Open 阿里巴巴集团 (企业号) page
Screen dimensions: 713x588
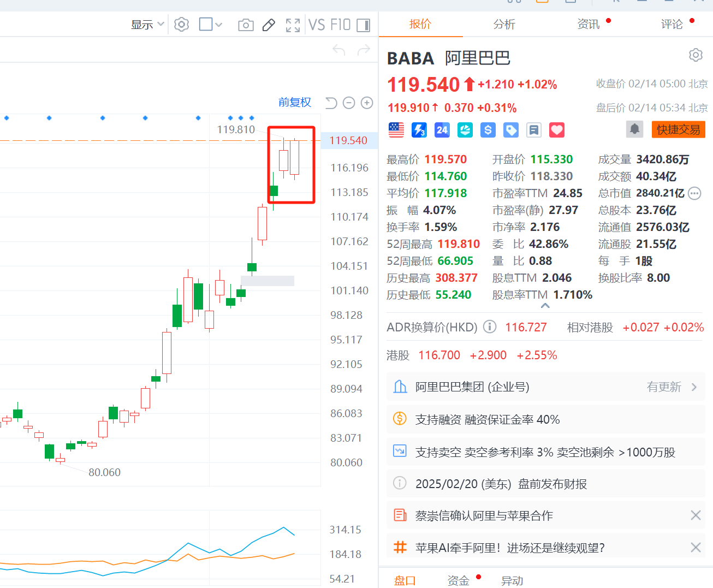click(x=545, y=387)
